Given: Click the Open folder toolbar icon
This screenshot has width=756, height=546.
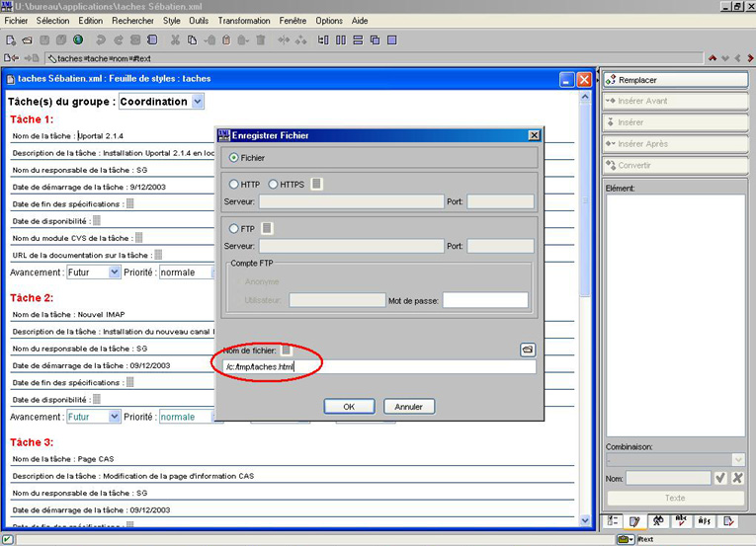Looking at the screenshot, I should [x=28, y=40].
